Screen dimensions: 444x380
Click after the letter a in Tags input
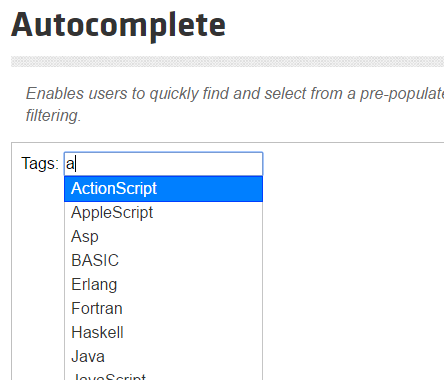pyautogui.click(x=76, y=164)
